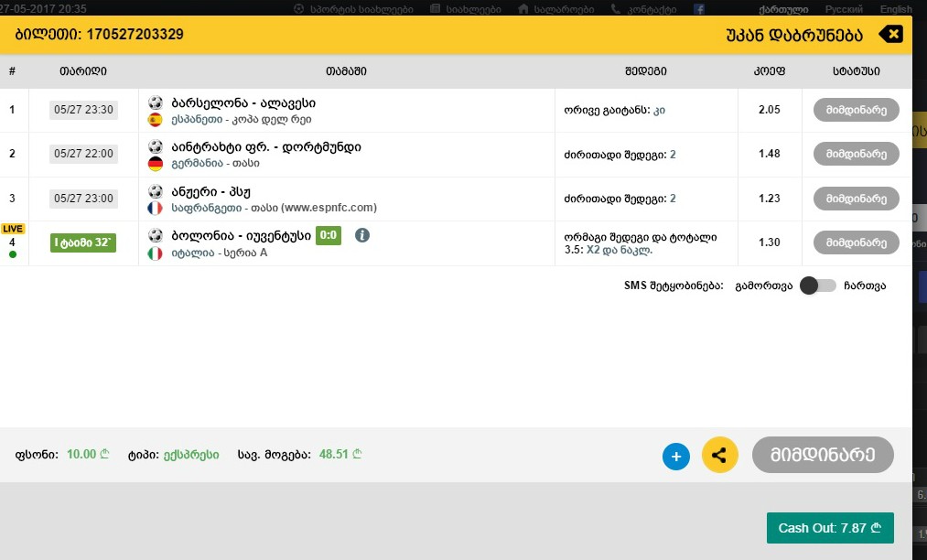Click the large მიმდინარე status button

click(x=823, y=455)
